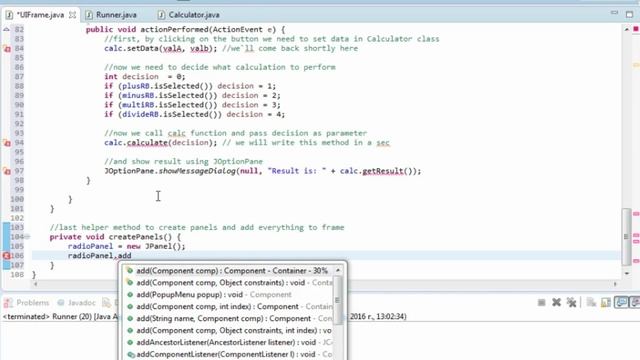Click 'multiRB' on line 90
This screenshot has width=640, height=360.
click(138, 105)
